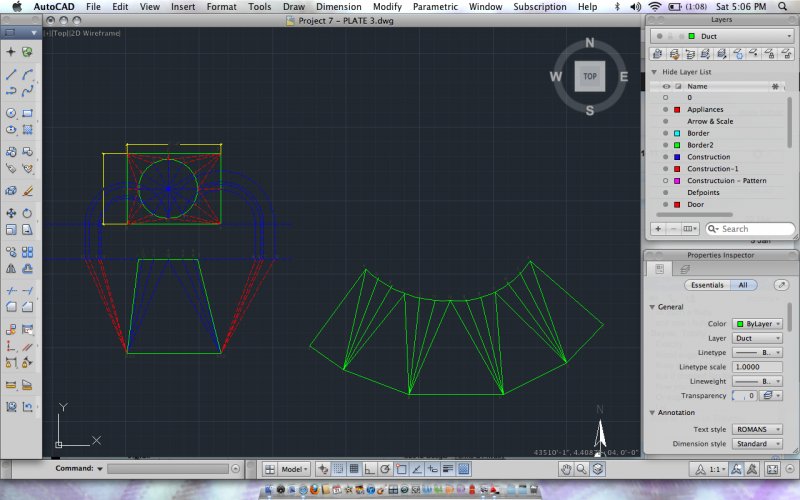
Task: Select the Extend tool
Action: [x=28, y=291]
